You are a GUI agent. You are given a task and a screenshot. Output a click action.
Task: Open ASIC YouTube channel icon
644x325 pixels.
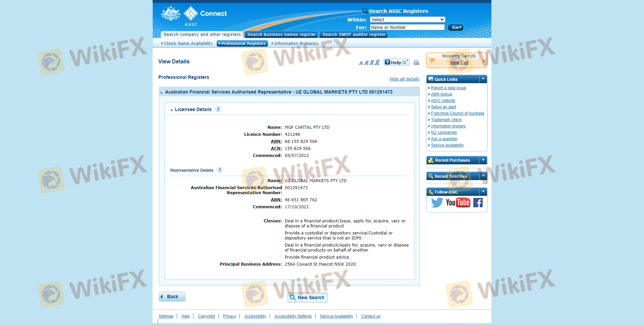click(x=458, y=203)
